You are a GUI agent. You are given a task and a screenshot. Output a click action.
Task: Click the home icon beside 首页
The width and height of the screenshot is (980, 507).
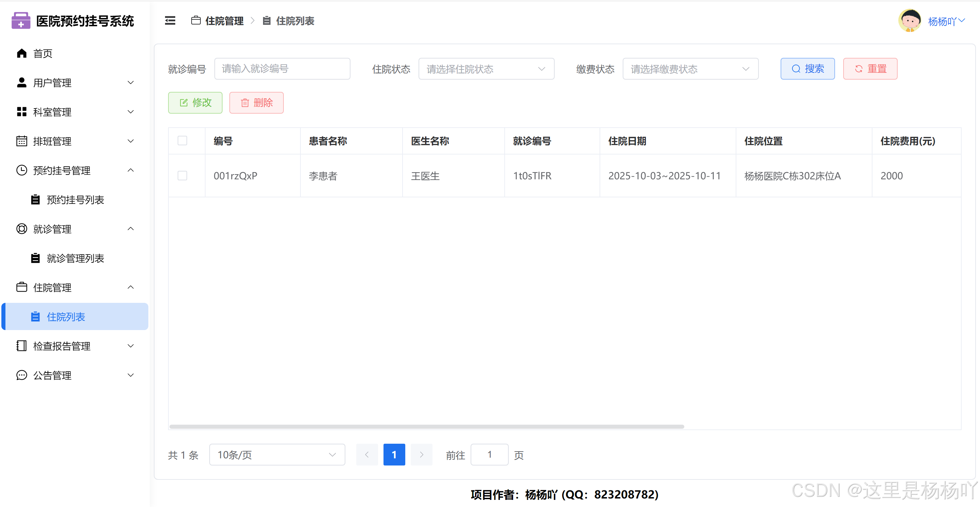coord(22,53)
